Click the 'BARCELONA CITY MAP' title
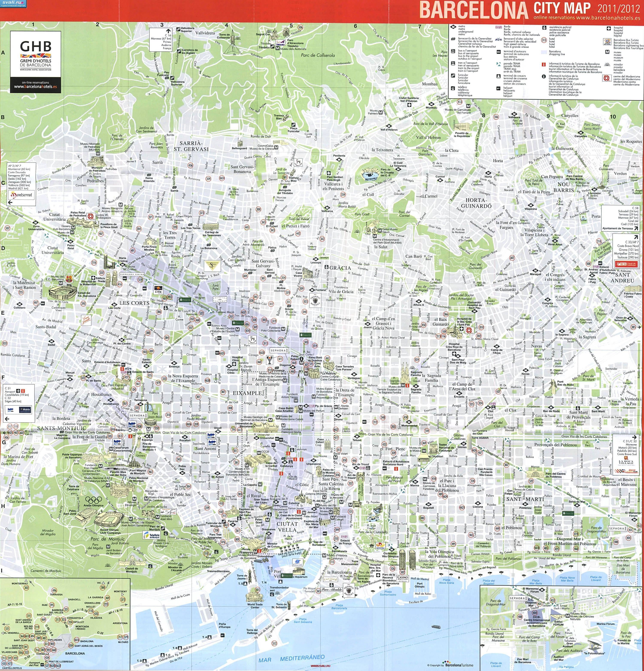 click(x=505, y=9)
